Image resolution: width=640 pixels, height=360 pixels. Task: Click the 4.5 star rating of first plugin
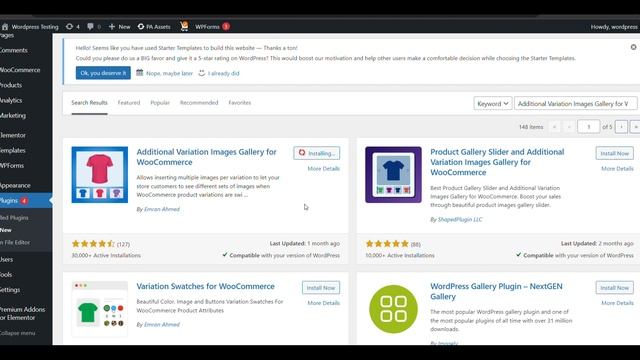(93, 244)
